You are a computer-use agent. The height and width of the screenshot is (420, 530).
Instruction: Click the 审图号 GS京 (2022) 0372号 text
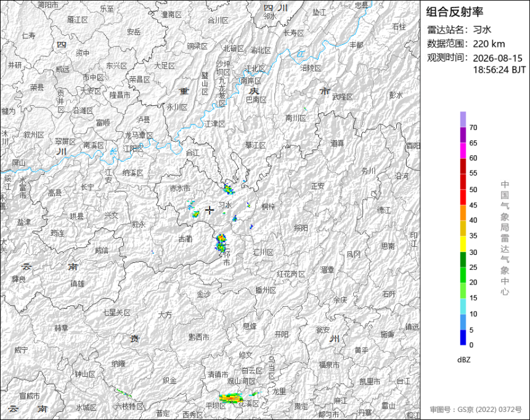tap(476, 410)
